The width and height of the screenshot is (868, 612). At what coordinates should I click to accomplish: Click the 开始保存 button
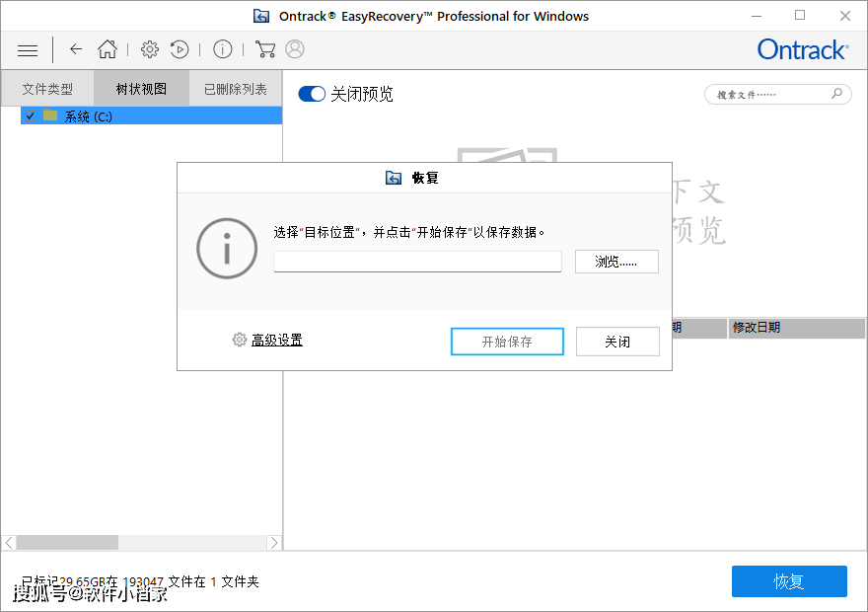pos(507,342)
